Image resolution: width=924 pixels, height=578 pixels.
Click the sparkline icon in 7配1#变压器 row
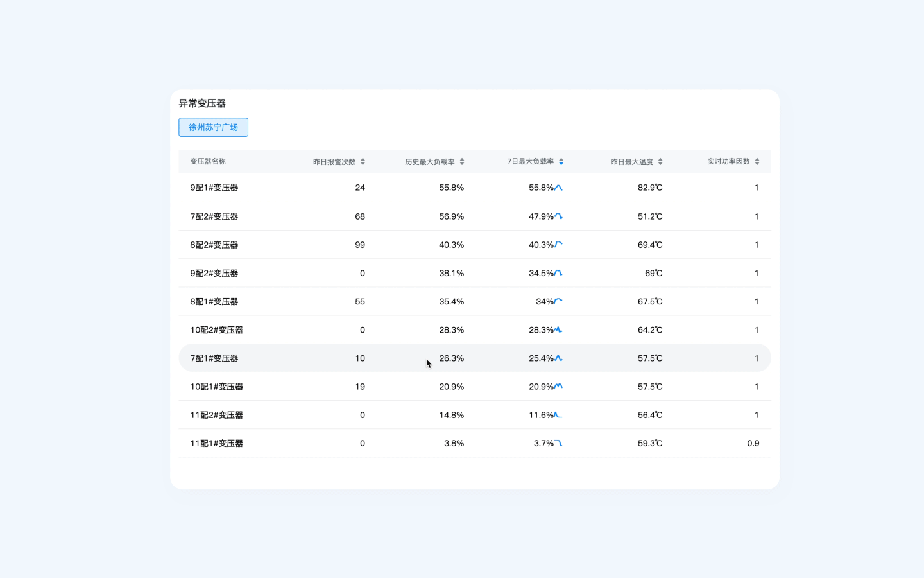pyautogui.click(x=558, y=358)
